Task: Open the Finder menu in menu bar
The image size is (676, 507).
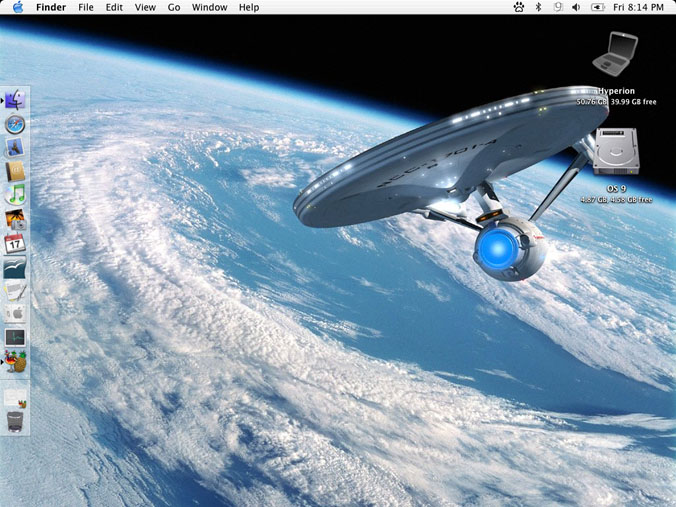Action: [x=51, y=7]
